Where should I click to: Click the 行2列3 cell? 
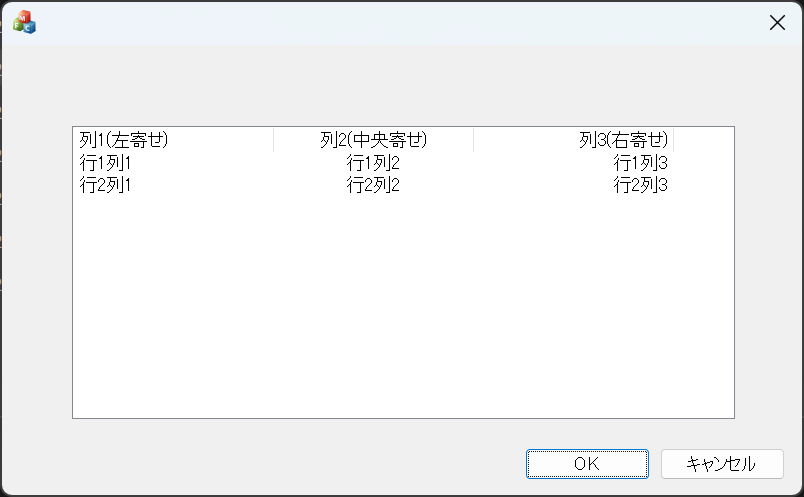click(x=640, y=184)
